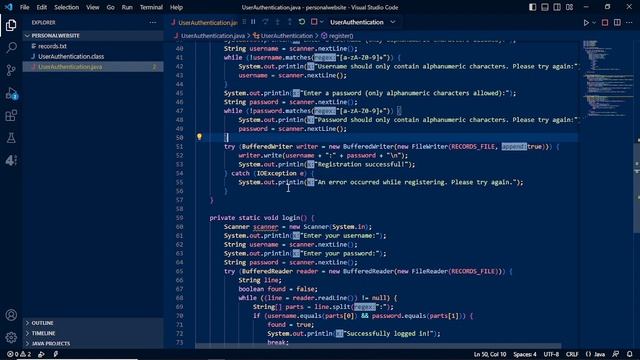Open the Terminal menu

tap(151, 7)
